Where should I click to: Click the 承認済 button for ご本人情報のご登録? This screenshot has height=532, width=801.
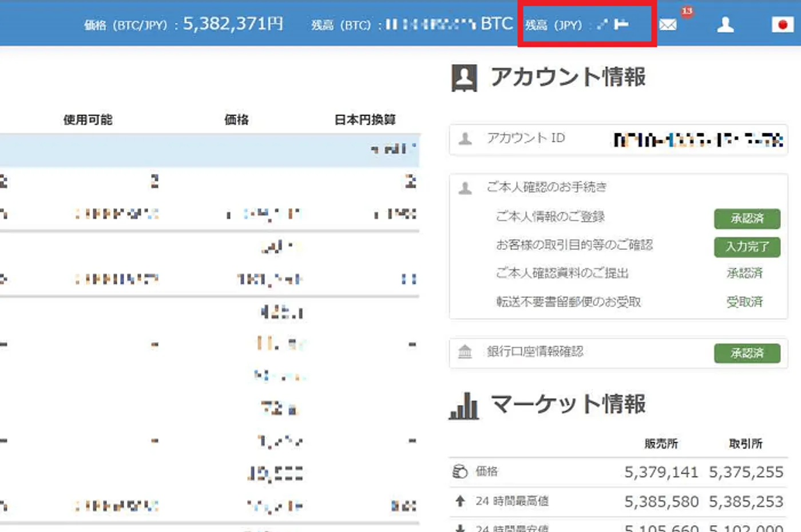[747, 219]
